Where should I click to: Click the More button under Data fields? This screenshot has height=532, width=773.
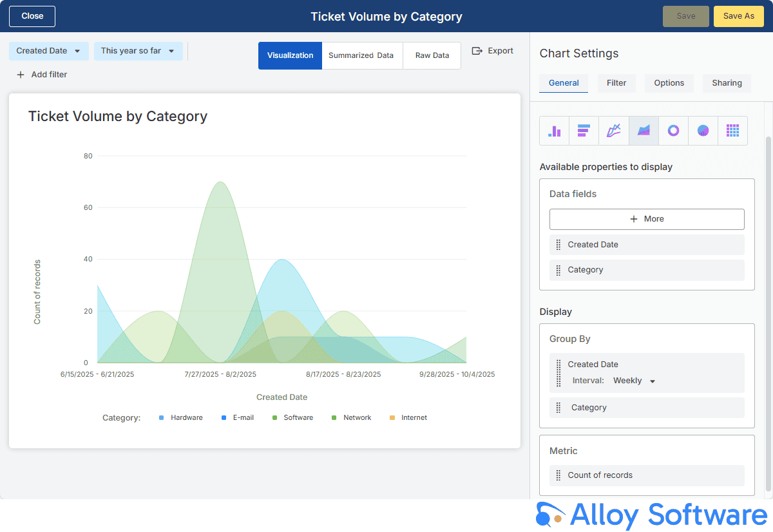point(647,219)
